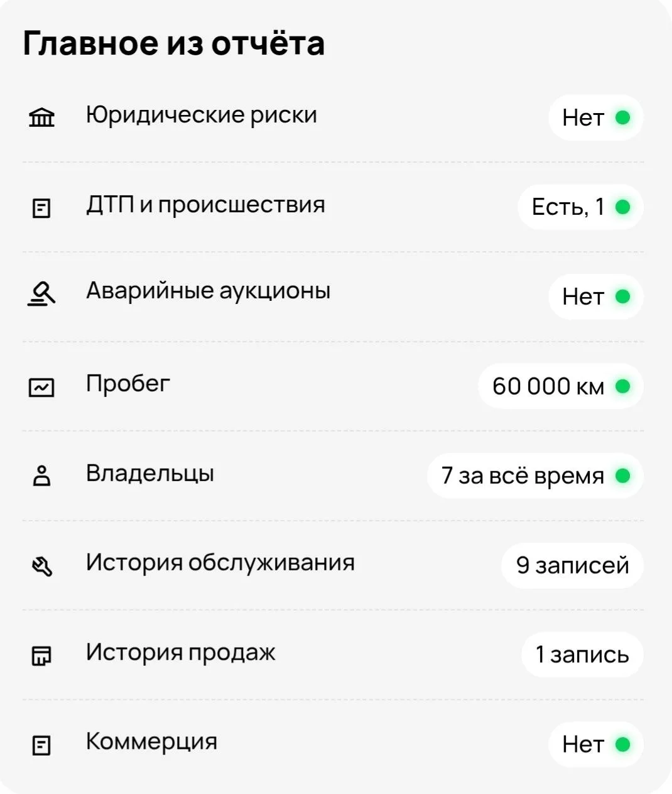Select the Аварийные аукционы row label
The height and width of the screenshot is (794, 672).
click(208, 291)
